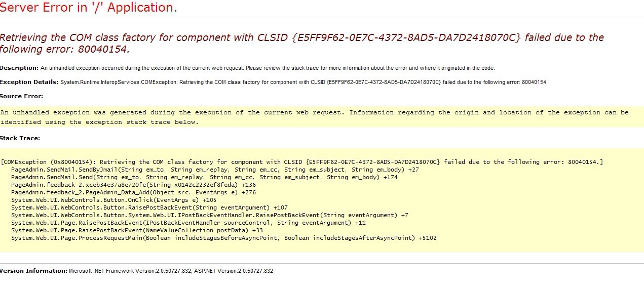Image resolution: width=644 pixels, height=292 pixels.
Task: Click the 'Exception Details:' label
Action: 29,82
